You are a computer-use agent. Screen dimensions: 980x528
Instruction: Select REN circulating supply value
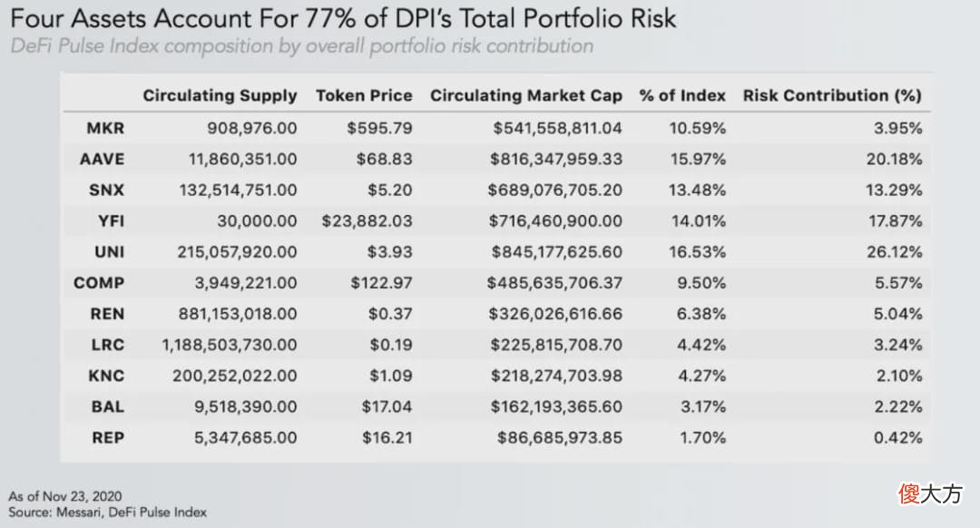(x=238, y=314)
